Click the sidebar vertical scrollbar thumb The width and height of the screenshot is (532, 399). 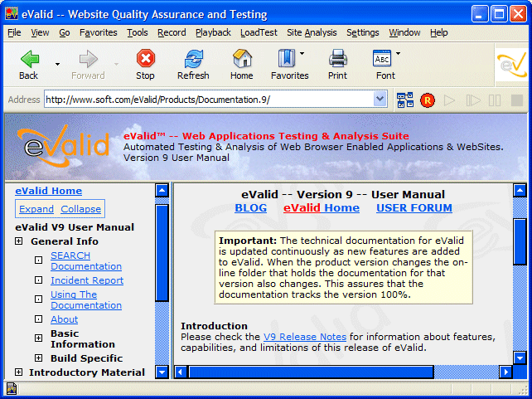click(x=162, y=253)
